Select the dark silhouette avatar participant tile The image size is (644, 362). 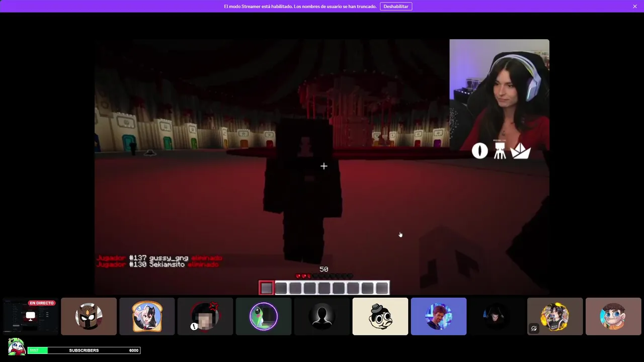pyautogui.click(x=322, y=316)
